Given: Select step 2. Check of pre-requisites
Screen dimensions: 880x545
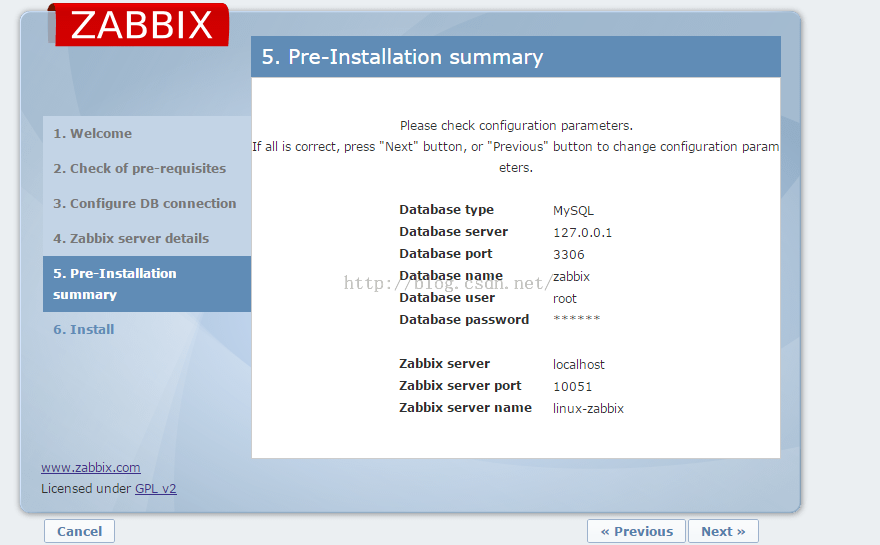Looking at the screenshot, I should pyautogui.click(x=139, y=168).
